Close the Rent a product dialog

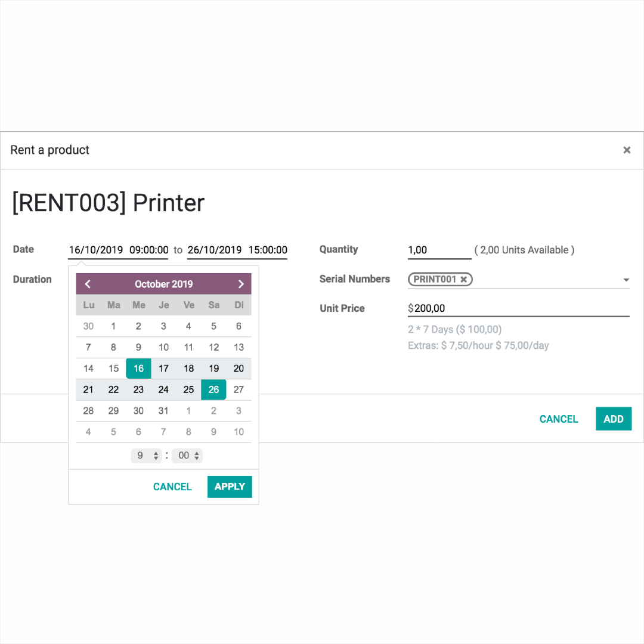627,150
